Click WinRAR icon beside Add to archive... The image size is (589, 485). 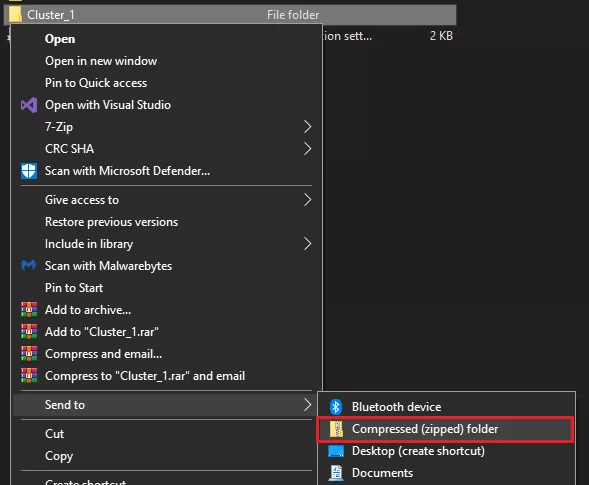pyautogui.click(x=29, y=310)
